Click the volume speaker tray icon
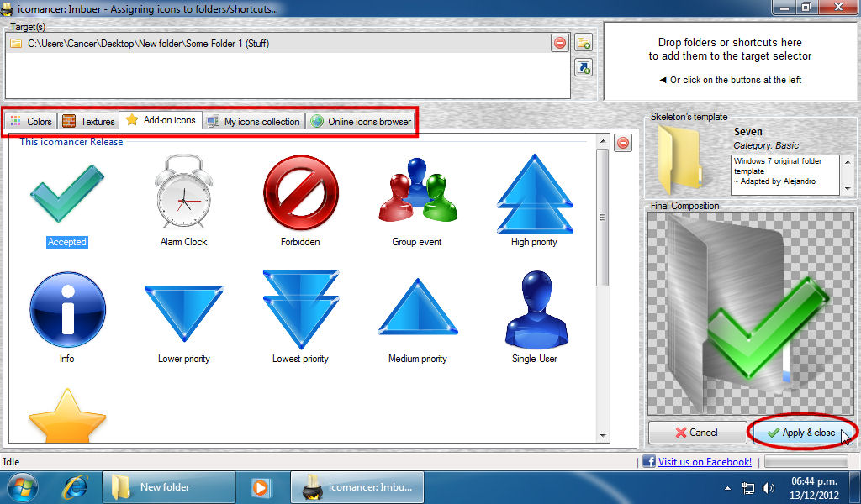 point(769,488)
